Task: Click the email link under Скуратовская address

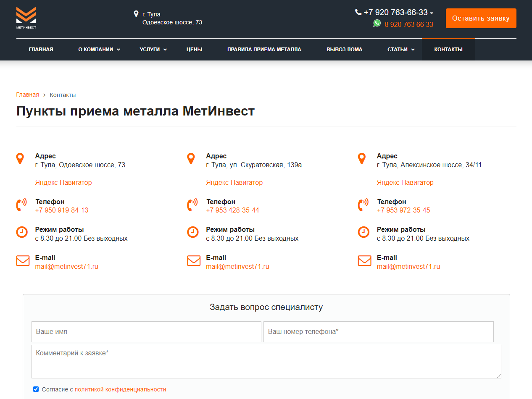Action: (x=237, y=266)
